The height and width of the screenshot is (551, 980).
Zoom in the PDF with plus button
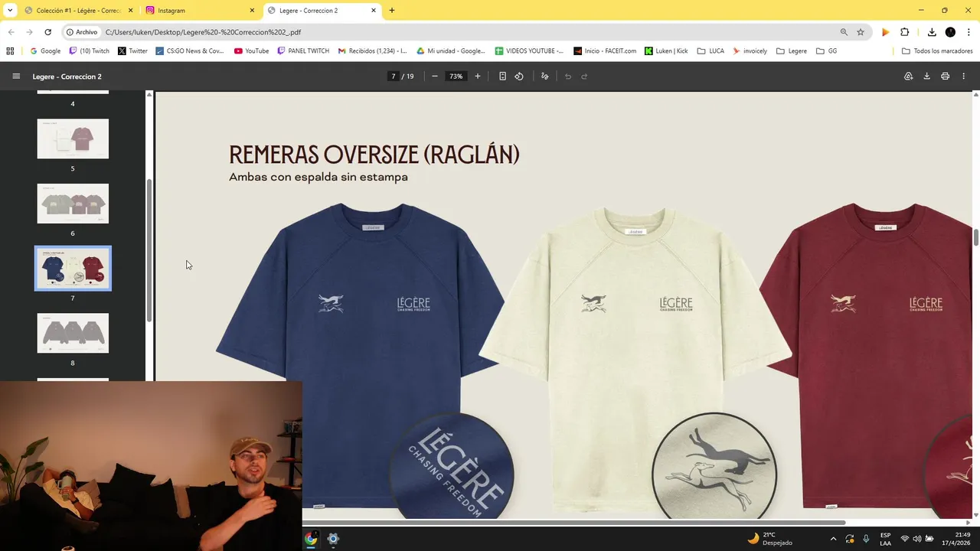478,77
